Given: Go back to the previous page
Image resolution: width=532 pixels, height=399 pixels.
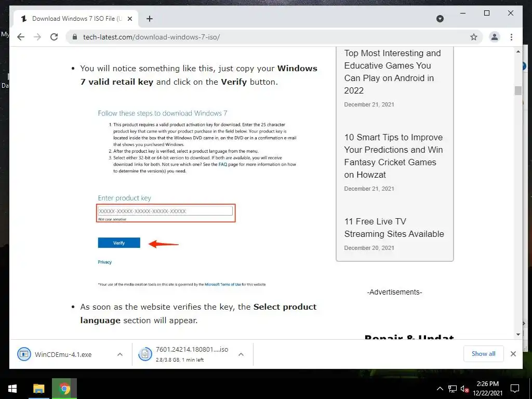Looking at the screenshot, I should pos(21,37).
